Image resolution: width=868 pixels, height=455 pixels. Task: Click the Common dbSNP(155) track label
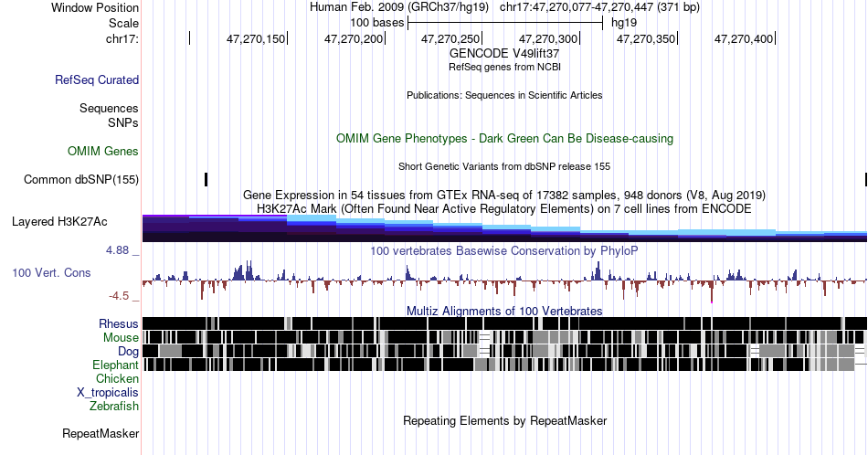coord(81,179)
